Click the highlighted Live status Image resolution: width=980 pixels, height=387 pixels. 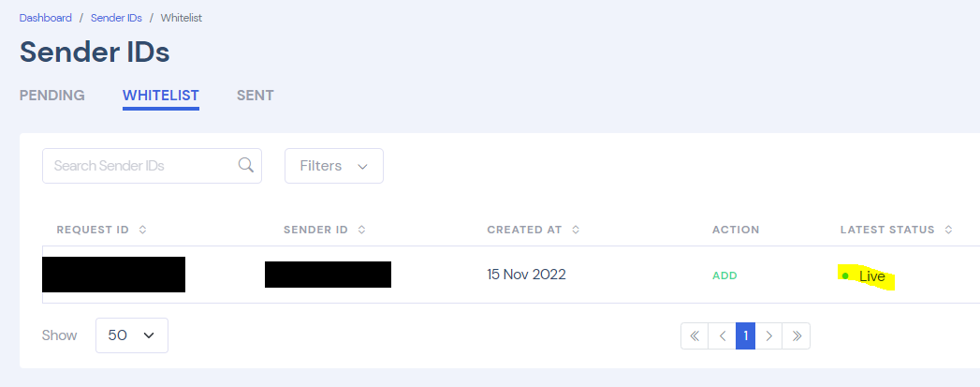click(870, 276)
